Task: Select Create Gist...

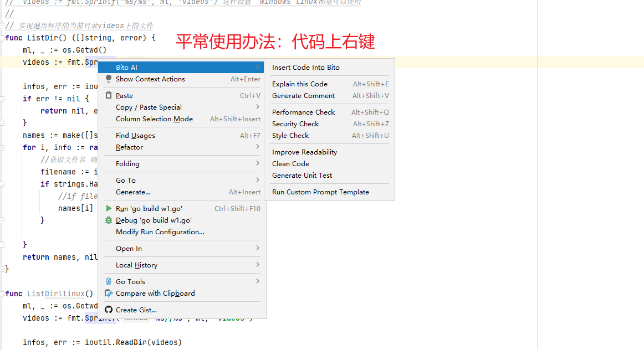Action: click(x=181, y=310)
